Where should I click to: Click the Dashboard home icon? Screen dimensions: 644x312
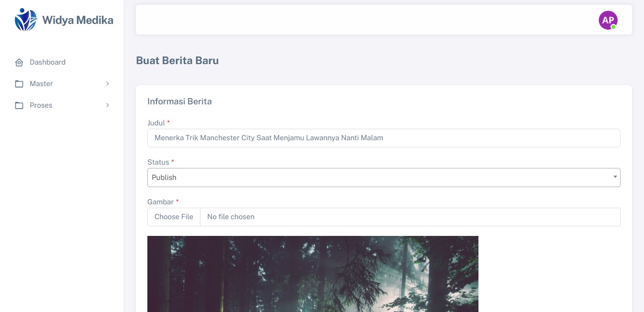[x=19, y=62]
